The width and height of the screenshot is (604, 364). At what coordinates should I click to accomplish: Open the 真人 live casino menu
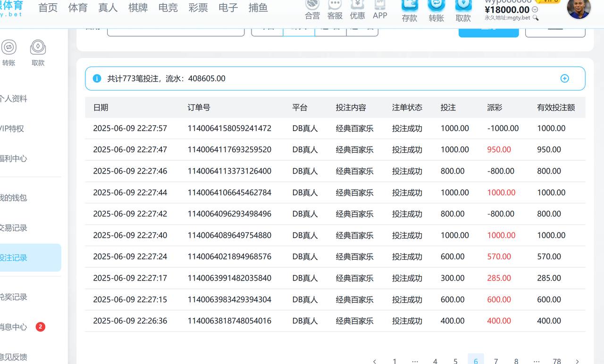point(108,8)
